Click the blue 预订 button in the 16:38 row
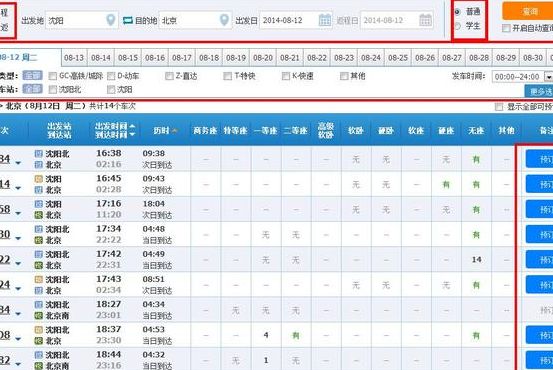553x370 pixels. (x=540, y=159)
